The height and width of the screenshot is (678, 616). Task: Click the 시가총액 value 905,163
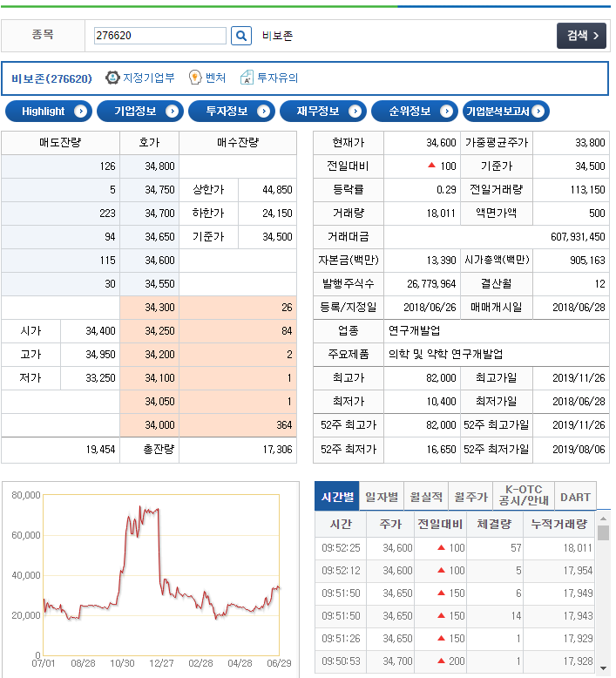(x=587, y=261)
